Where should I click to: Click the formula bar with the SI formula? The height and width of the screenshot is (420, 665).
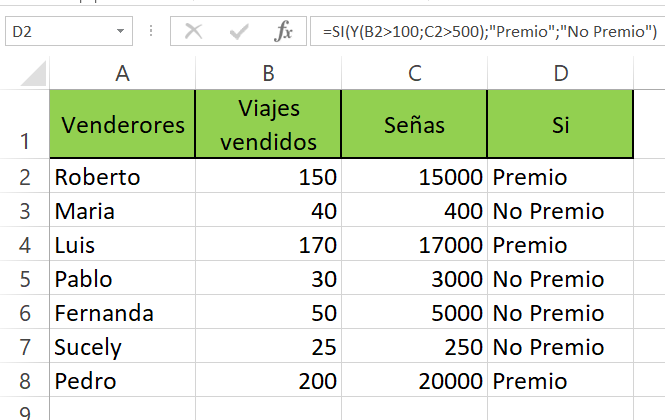coord(488,31)
